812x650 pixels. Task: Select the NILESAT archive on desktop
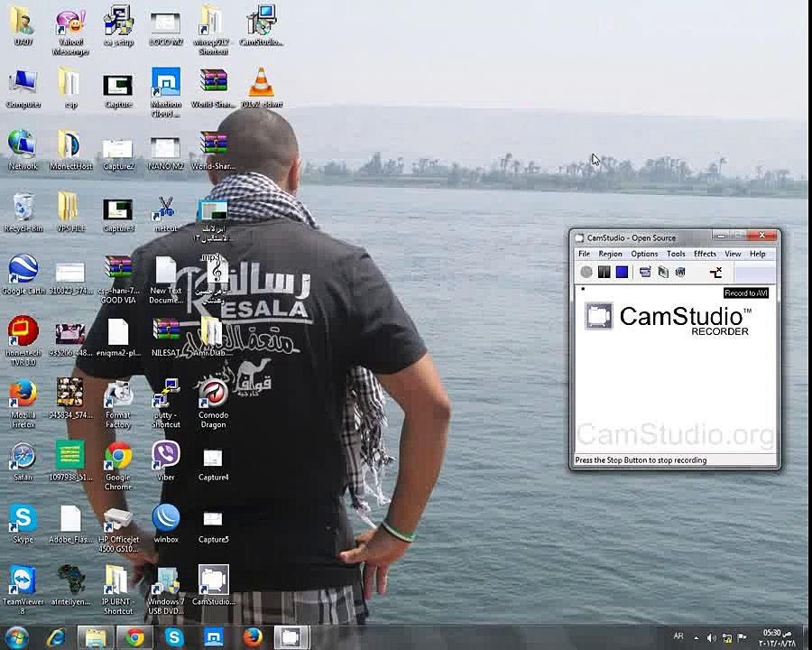click(x=166, y=337)
